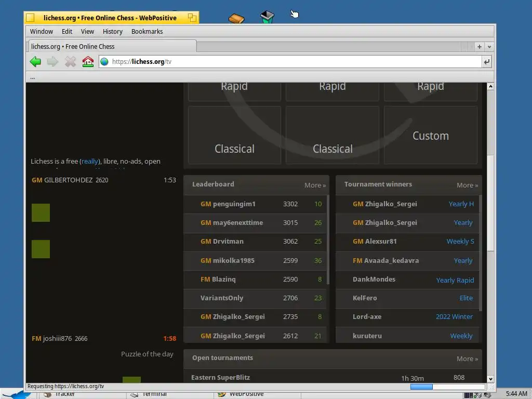This screenshot has height=399, width=532.
Task: Open Blazinq player profile
Action: 223,279
